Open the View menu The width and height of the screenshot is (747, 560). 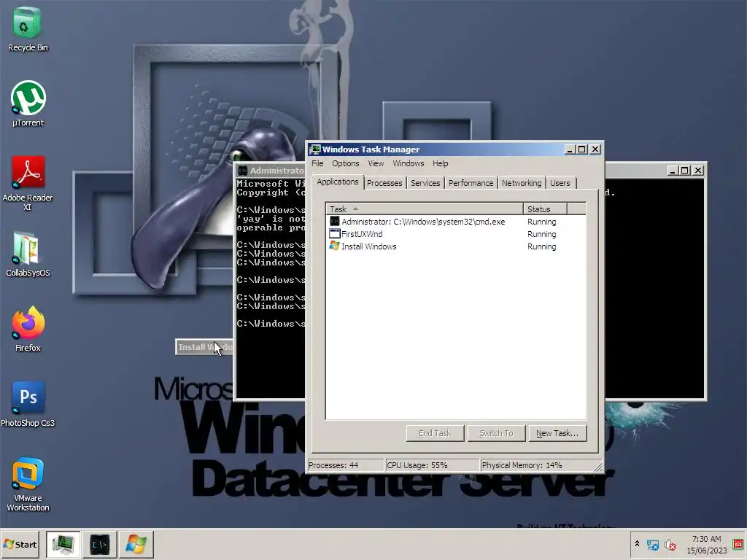376,163
